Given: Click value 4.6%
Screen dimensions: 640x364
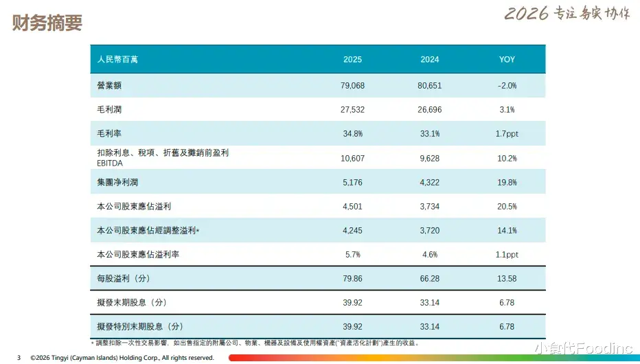Looking at the screenshot, I should pyautogui.click(x=430, y=255).
